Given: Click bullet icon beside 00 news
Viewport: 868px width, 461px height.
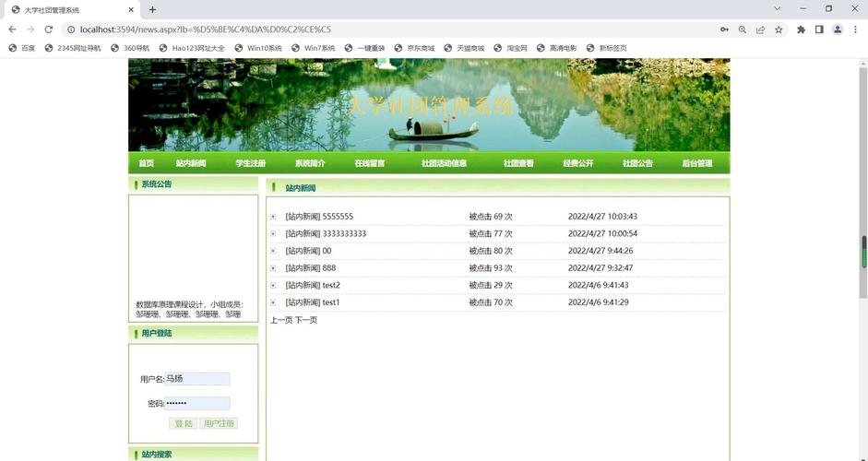Looking at the screenshot, I should 273,252.
